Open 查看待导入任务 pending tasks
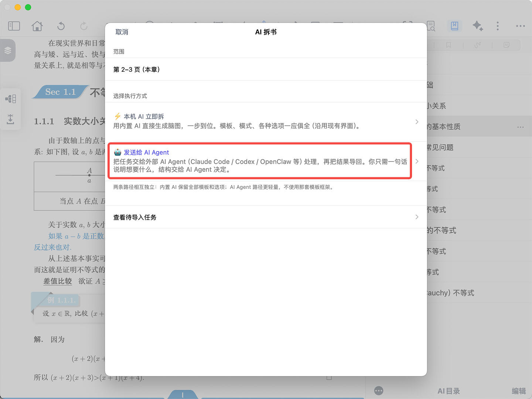The height and width of the screenshot is (399, 532). click(266, 217)
